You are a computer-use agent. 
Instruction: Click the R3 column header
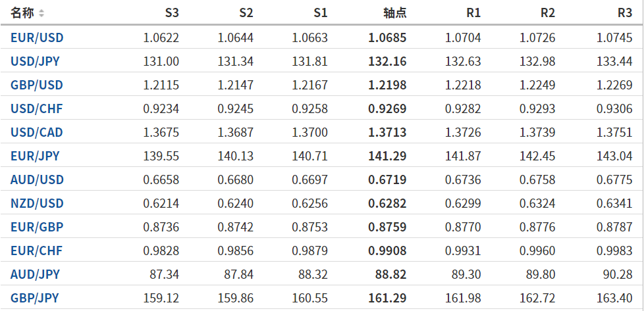(x=624, y=13)
